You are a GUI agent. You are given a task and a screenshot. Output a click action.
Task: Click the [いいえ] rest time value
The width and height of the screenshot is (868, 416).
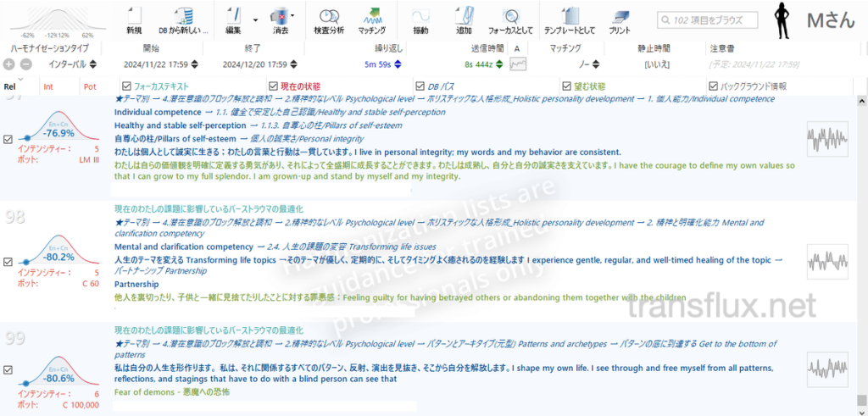click(657, 64)
